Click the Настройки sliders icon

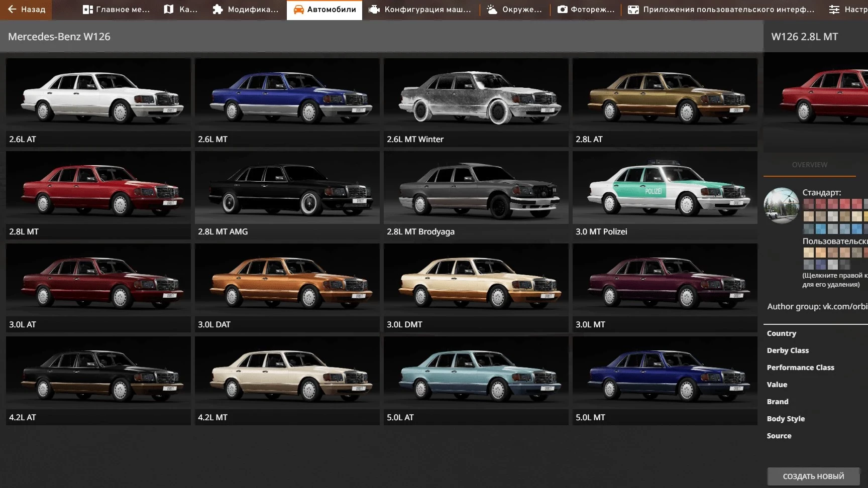[834, 10]
